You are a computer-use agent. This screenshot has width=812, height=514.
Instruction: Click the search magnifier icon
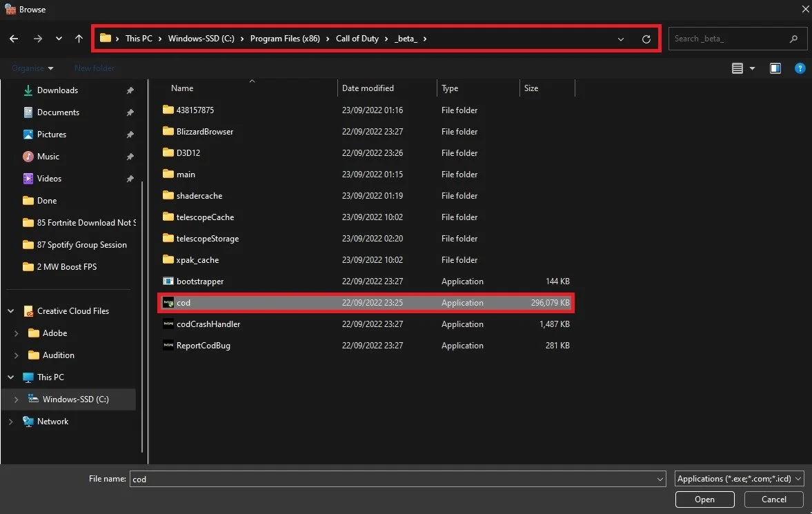coord(793,39)
